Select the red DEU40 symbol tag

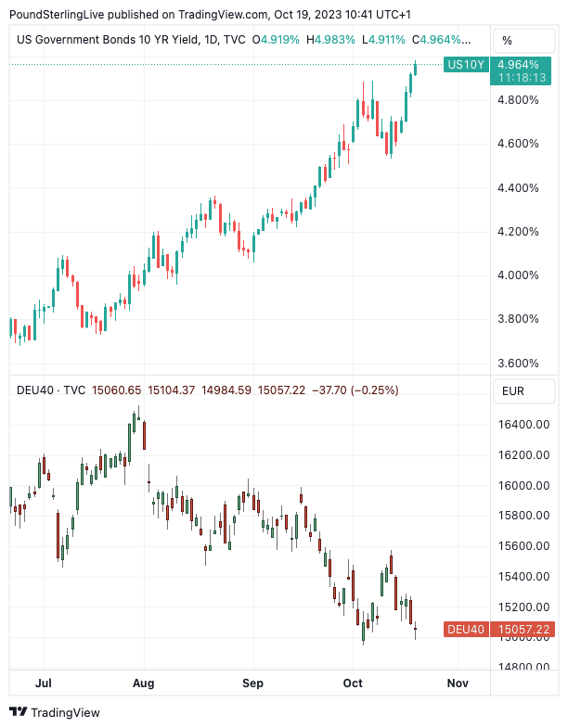(x=466, y=630)
